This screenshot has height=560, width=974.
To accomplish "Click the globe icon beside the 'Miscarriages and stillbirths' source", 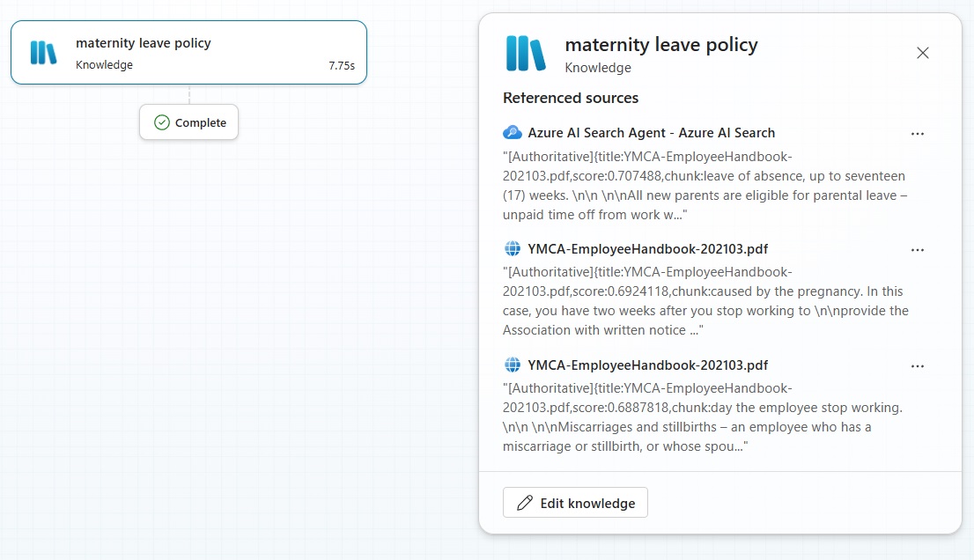I will [x=513, y=365].
